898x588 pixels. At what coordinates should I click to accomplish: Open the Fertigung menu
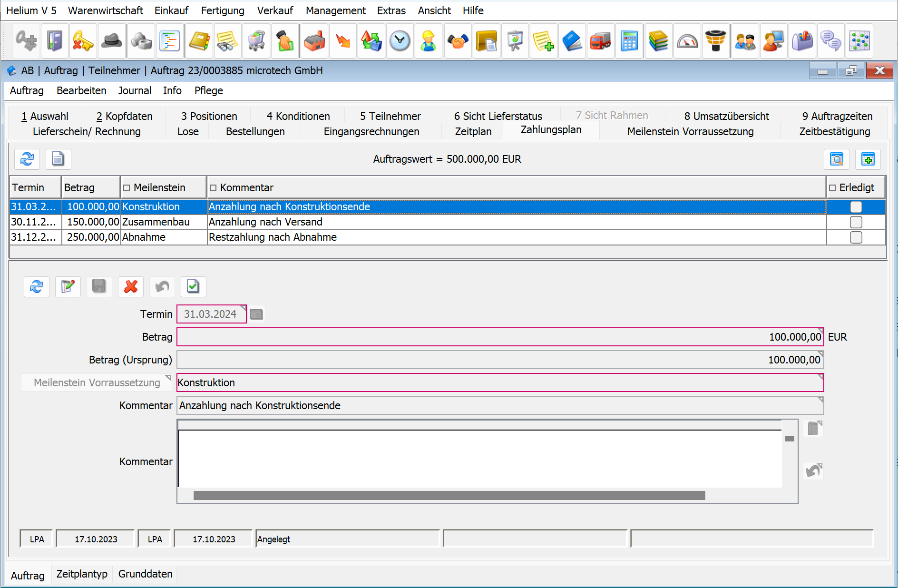point(222,10)
